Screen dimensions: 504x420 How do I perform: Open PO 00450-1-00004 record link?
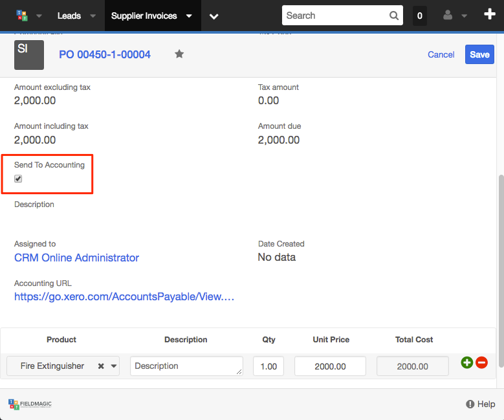tap(105, 54)
